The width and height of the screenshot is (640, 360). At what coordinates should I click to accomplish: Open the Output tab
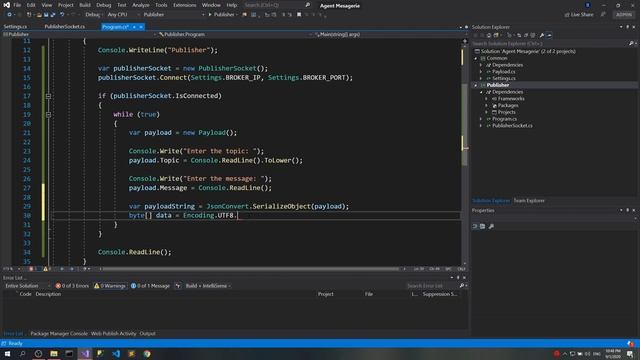147,333
